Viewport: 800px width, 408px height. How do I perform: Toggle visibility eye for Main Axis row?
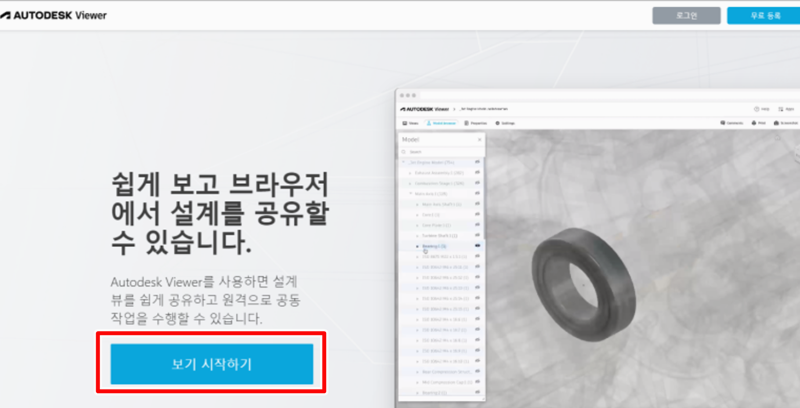[x=478, y=194]
